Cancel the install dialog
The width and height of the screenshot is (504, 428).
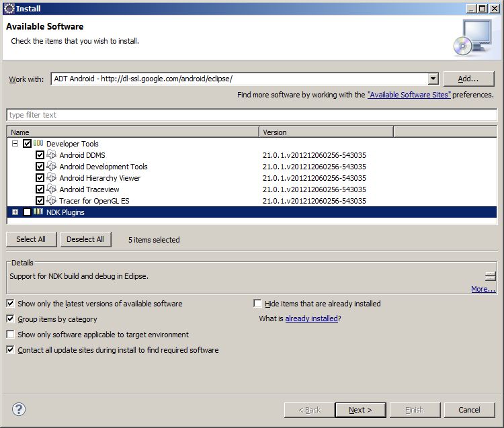tap(469, 410)
